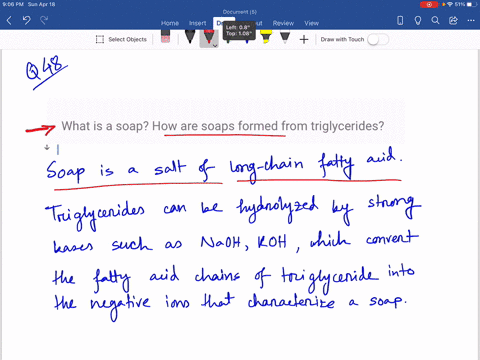Viewport: 480px width, 360px height.
Task: Open the Tell Me lightbulb
Action: coord(418,21)
